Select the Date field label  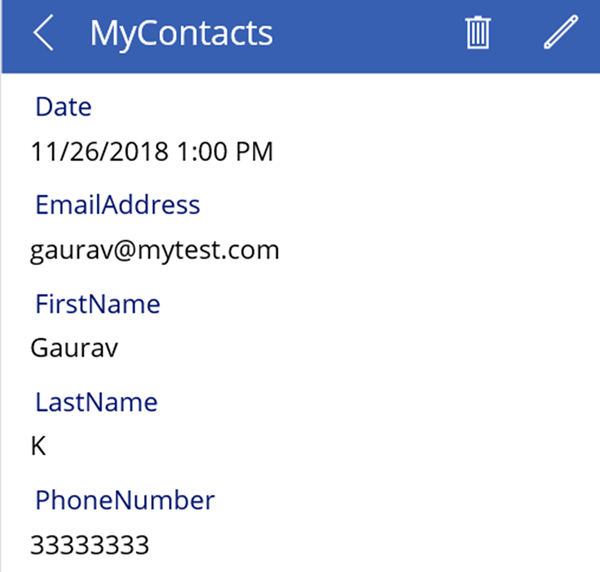point(63,107)
